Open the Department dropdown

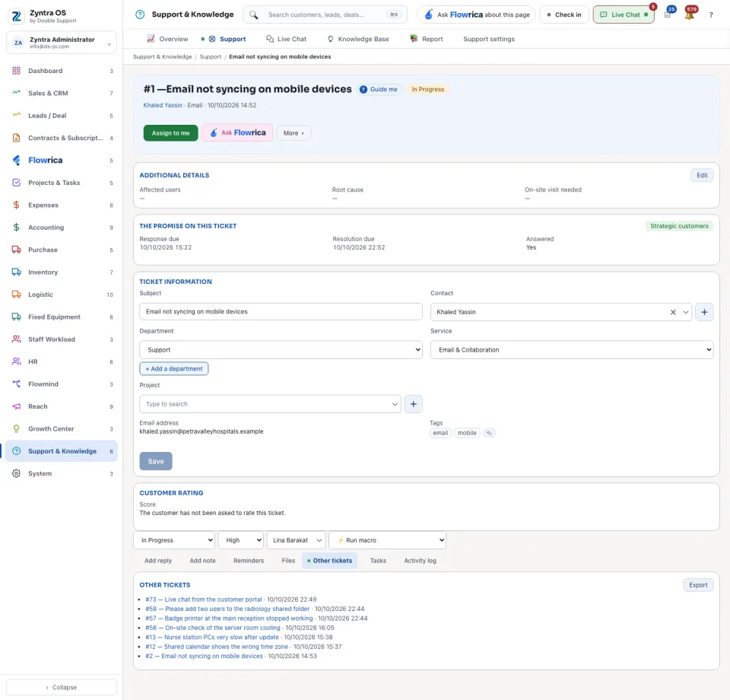281,350
